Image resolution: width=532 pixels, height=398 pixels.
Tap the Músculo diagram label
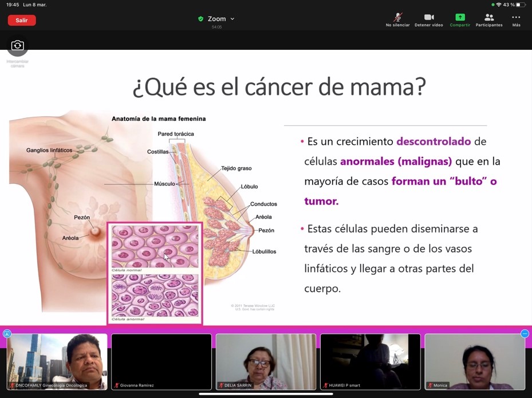(164, 184)
